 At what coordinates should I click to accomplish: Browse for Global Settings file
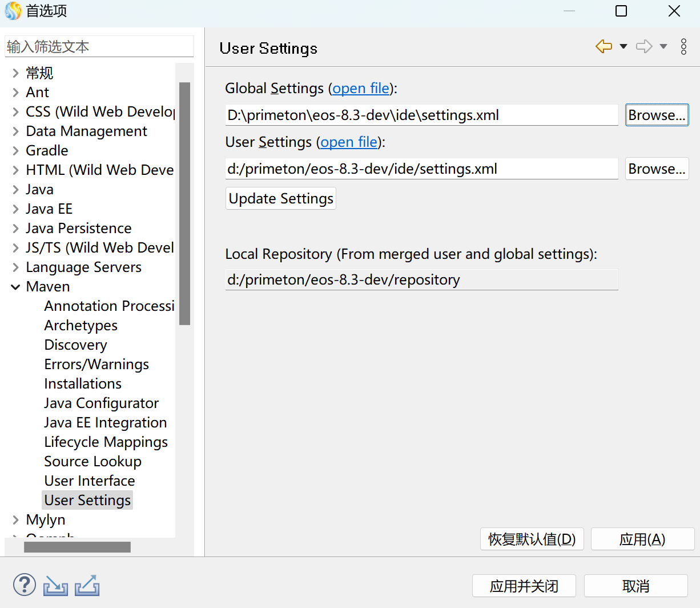(657, 115)
